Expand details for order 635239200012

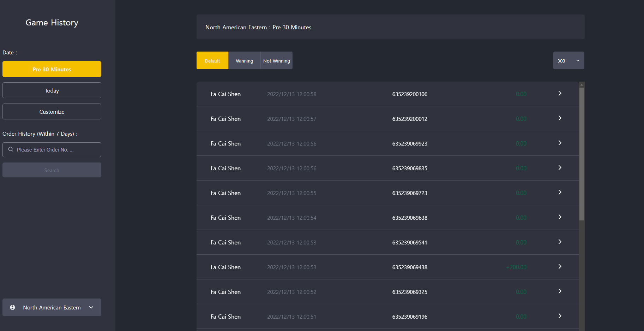coord(560,118)
